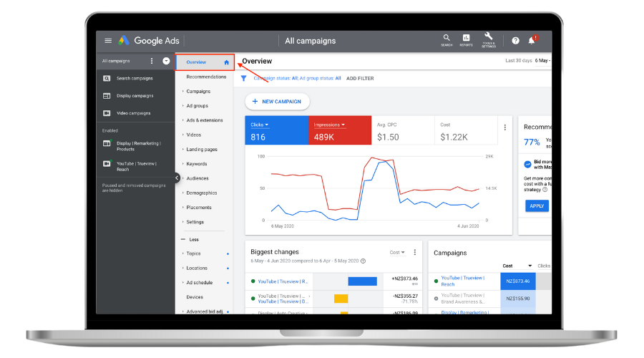Open the Videos menu item
The height and width of the screenshot is (358, 644).
point(193,135)
